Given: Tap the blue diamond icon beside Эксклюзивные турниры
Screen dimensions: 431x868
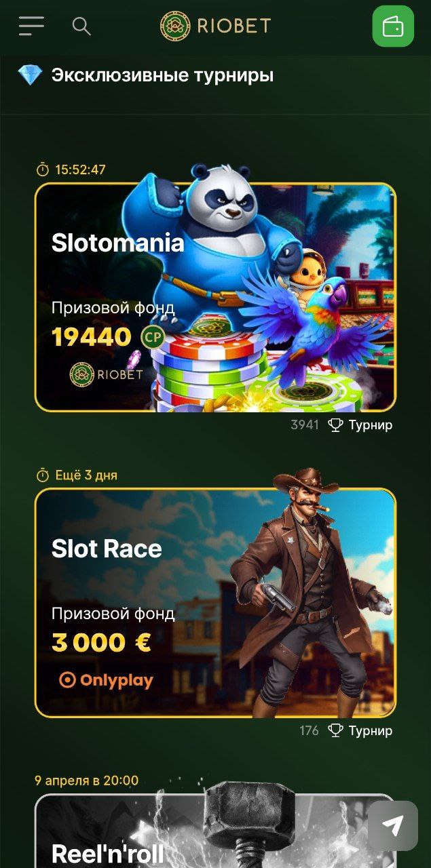Looking at the screenshot, I should click(30, 75).
